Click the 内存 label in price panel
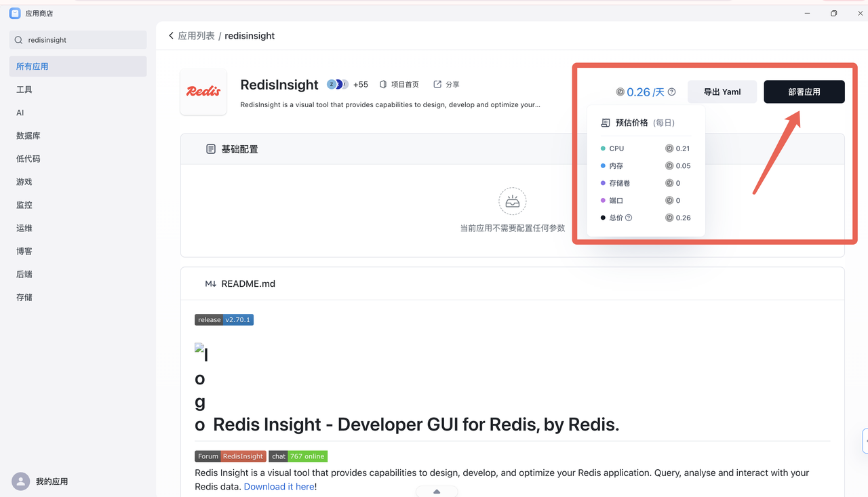Image resolution: width=868 pixels, height=497 pixels. click(x=616, y=166)
